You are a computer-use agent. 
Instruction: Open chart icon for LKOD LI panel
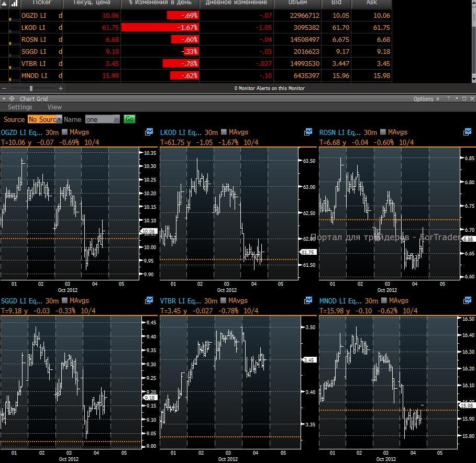(308, 132)
